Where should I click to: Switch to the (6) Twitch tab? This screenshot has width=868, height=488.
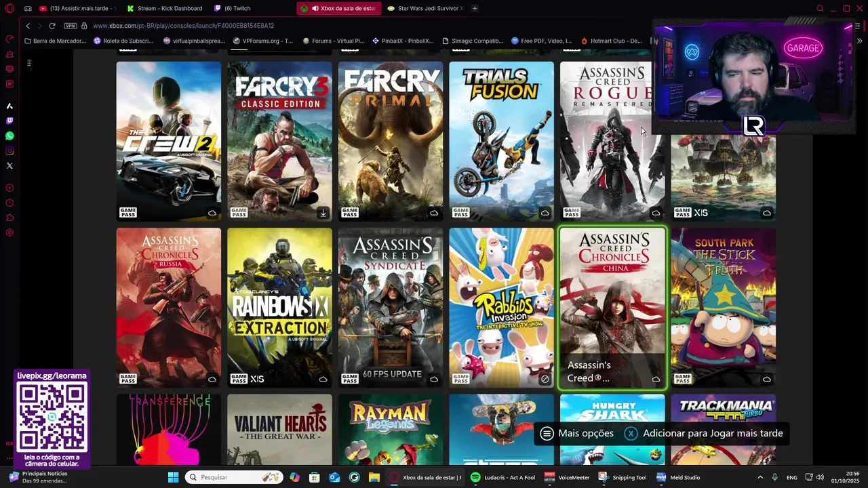click(x=251, y=8)
